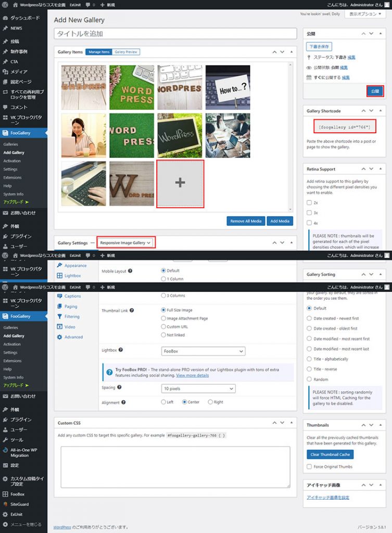Enable 2x retina support checkbox
The width and height of the screenshot is (392, 533).
point(309,202)
